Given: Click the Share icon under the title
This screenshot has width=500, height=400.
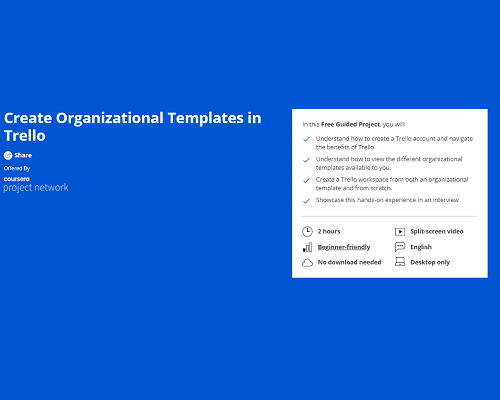Looking at the screenshot, I should pyautogui.click(x=8, y=155).
